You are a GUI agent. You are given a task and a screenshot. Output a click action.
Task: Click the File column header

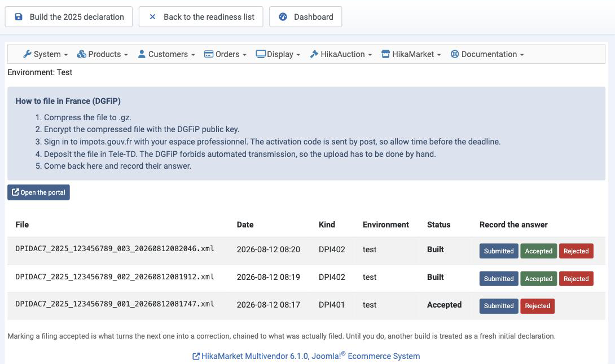[22, 225]
